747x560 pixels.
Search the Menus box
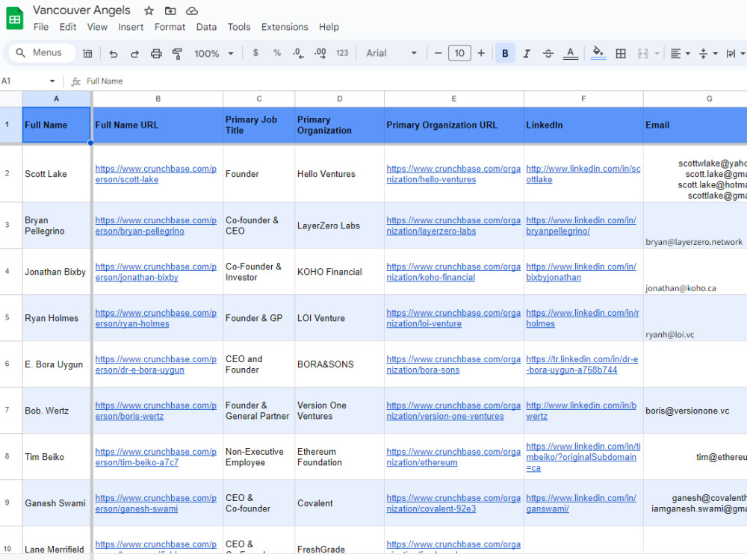tap(40, 53)
